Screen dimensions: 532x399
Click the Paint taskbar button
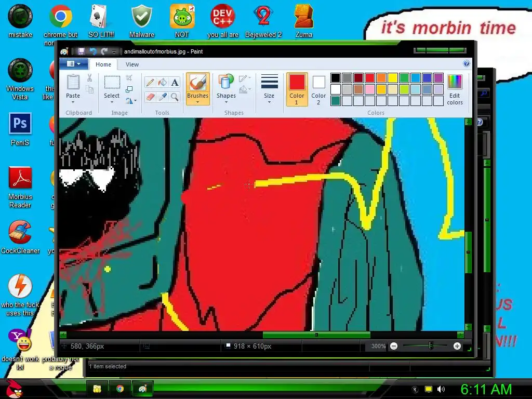click(x=142, y=389)
